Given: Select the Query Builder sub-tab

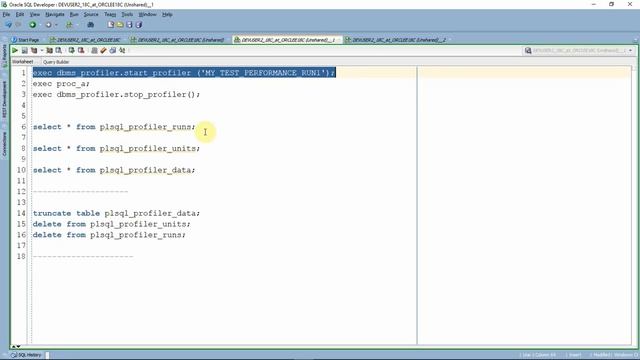Looking at the screenshot, I should [56, 62].
